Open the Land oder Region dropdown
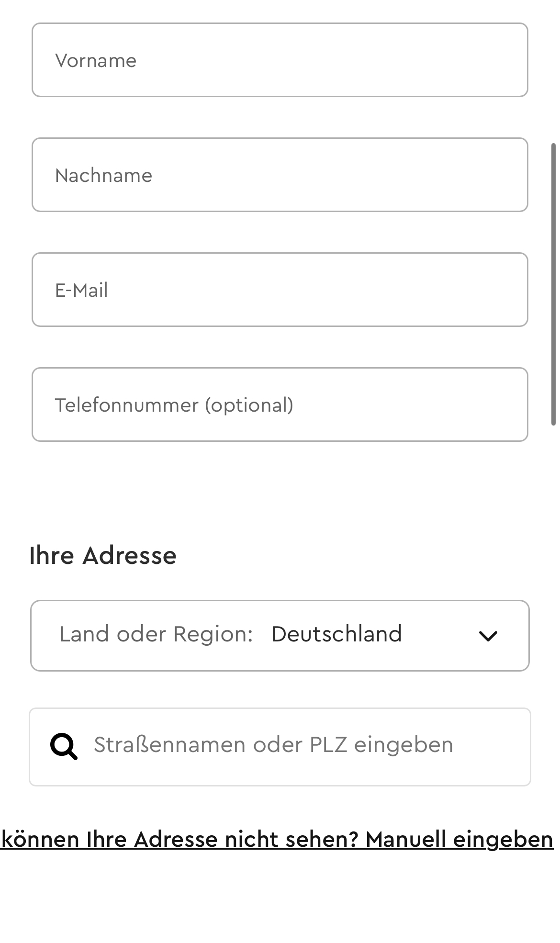The width and height of the screenshot is (560, 943). tap(280, 636)
